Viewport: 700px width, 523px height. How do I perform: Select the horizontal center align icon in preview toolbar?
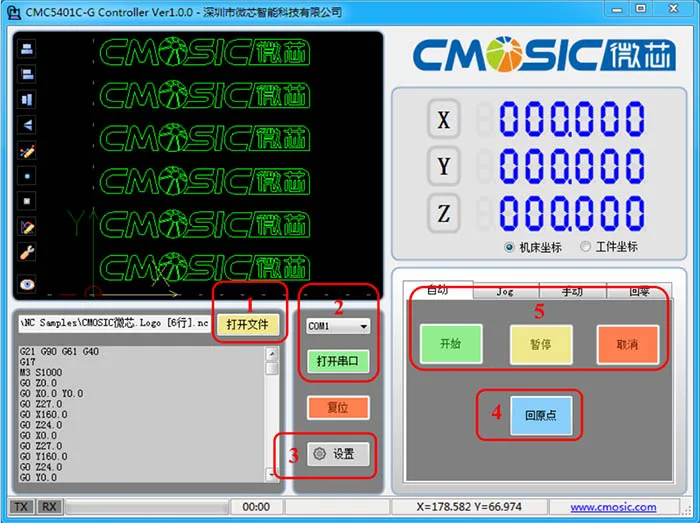[27, 48]
